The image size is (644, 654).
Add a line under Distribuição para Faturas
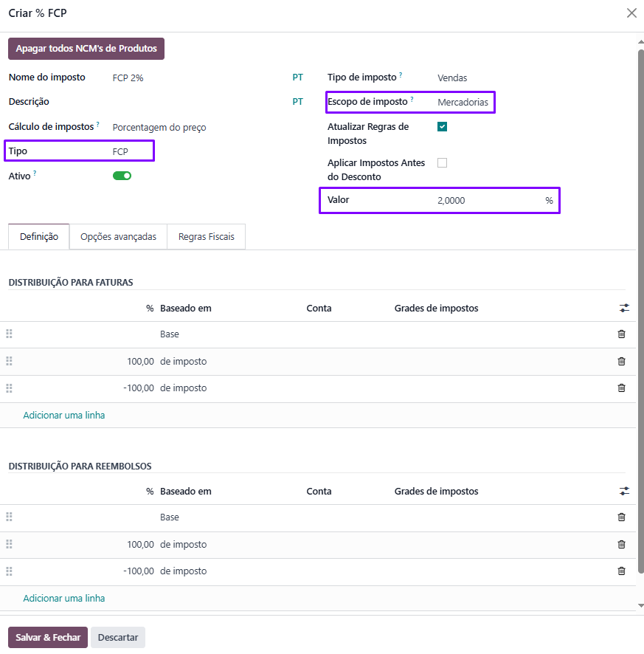[63, 416]
